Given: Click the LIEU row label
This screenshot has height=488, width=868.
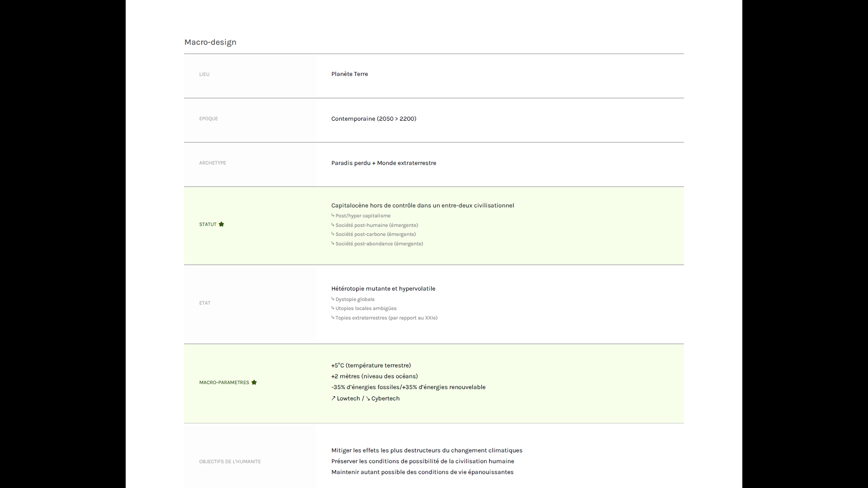Looking at the screenshot, I should click(x=204, y=74).
